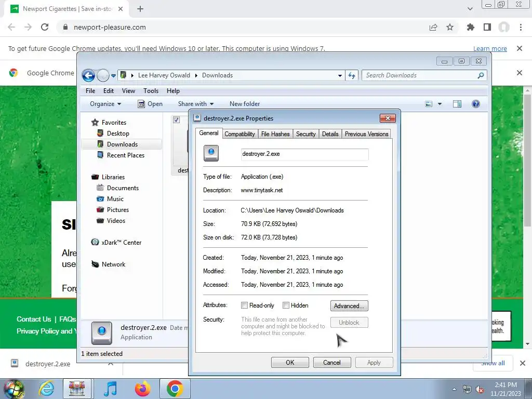This screenshot has height=399, width=532.
Task: Click the Open toolbar button
Action: [150, 104]
